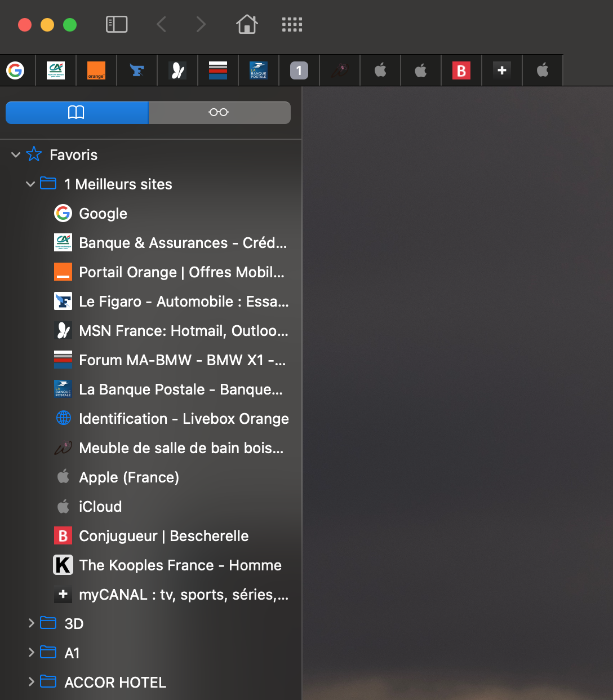Toggle the sidebar button in toolbar
This screenshot has width=613, height=700.
(117, 24)
